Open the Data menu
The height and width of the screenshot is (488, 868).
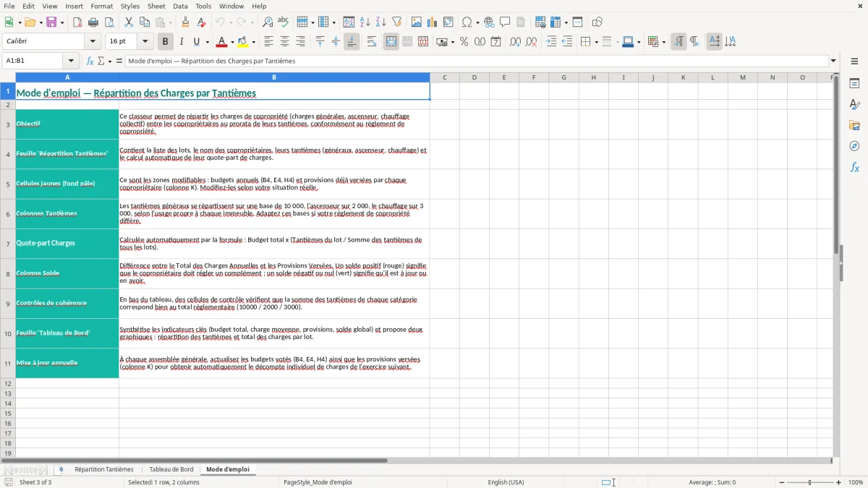pyautogui.click(x=180, y=6)
